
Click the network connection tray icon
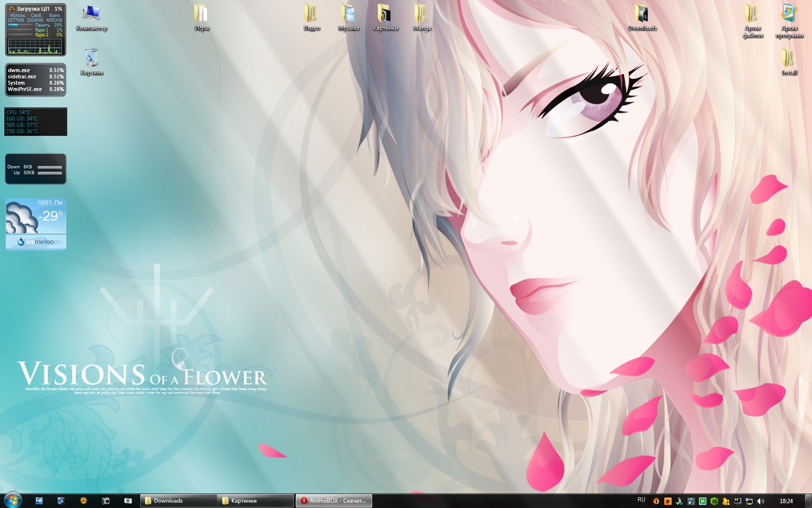coord(749,501)
